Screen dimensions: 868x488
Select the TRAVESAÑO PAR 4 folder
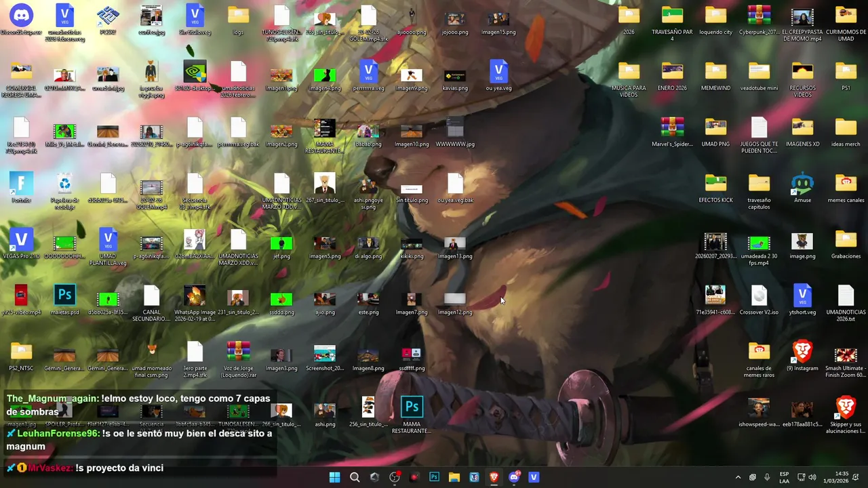click(672, 16)
